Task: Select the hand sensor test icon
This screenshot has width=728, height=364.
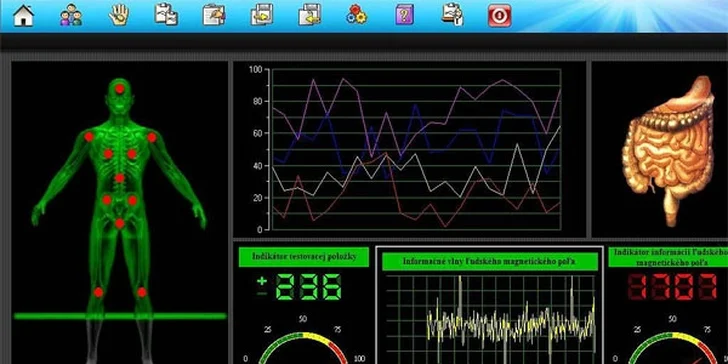Action: [x=119, y=15]
